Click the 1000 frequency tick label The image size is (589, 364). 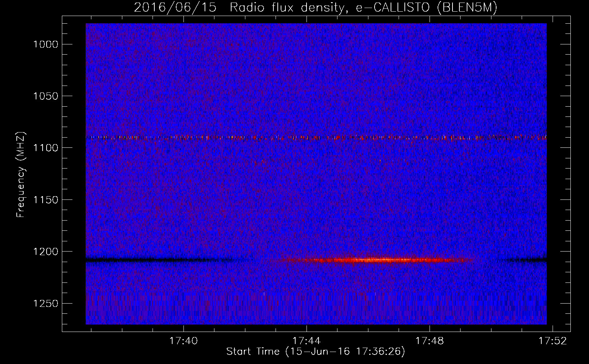pos(46,44)
